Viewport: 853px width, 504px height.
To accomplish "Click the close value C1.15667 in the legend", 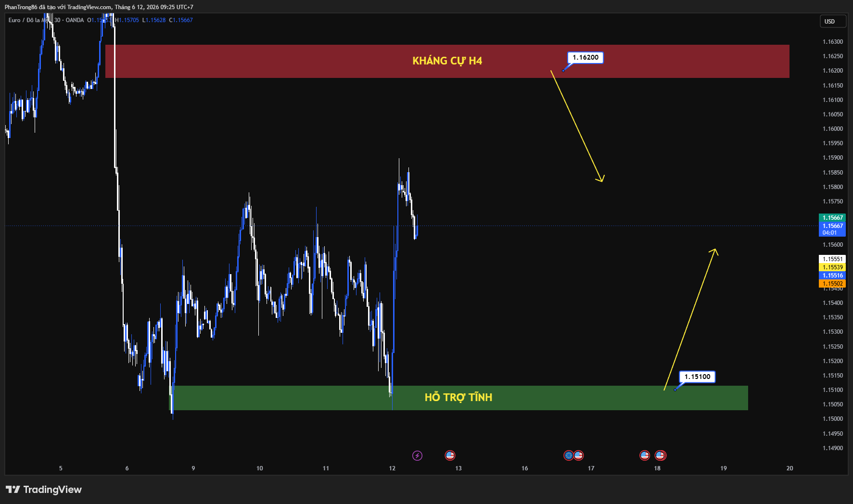I will coord(181,20).
